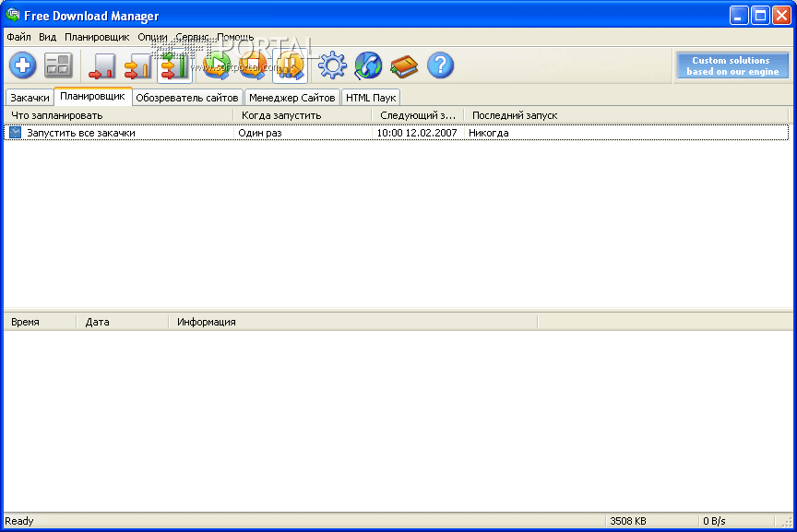Switch to the HTML Паук tab
This screenshot has height=532, width=797.
[x=371, y=98]
